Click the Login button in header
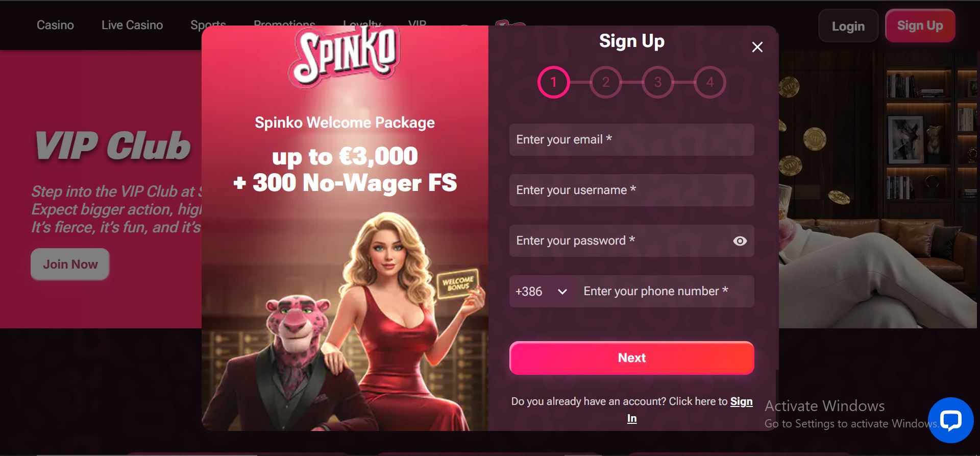 click(848, 26)
